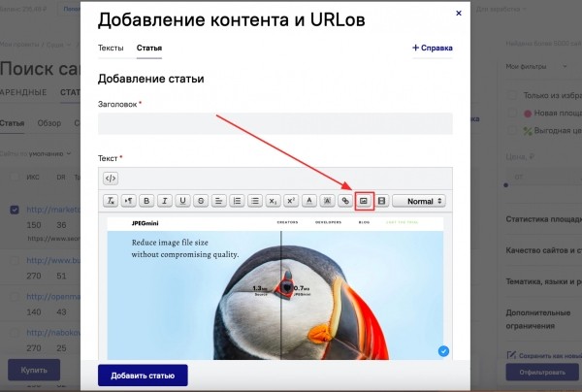Click the insert image icon

364,201
